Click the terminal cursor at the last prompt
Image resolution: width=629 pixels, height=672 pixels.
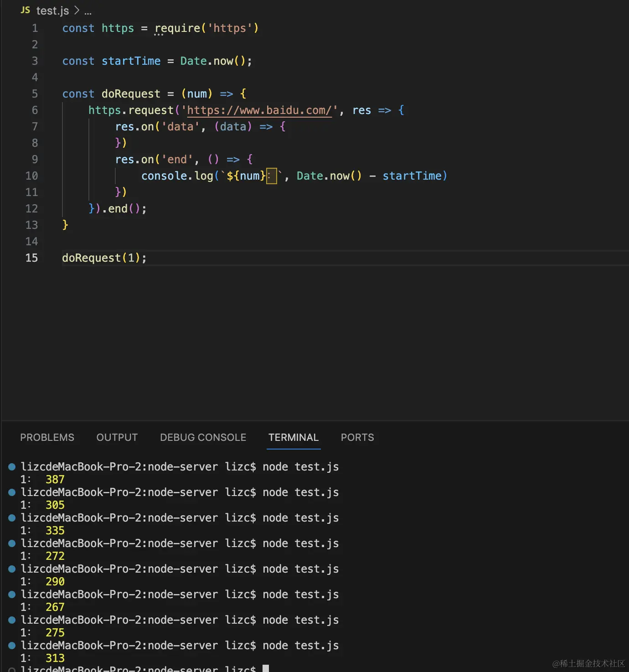pos(266,668)
